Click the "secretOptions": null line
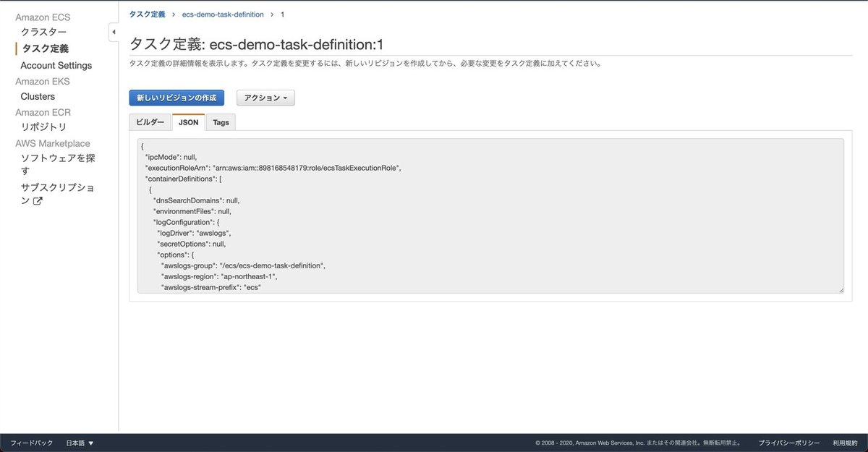The width and height of the screenshot is (868, 452). [192, 244]
